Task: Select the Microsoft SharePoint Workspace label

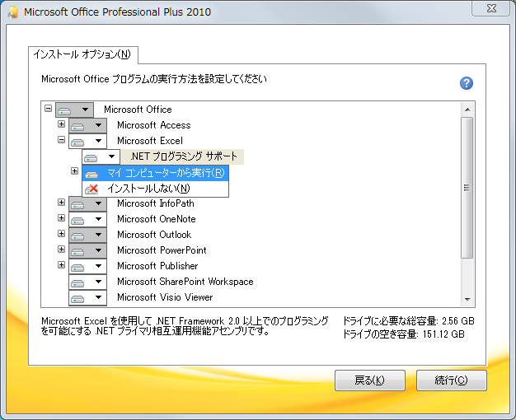Action: [x=185, y=282]
